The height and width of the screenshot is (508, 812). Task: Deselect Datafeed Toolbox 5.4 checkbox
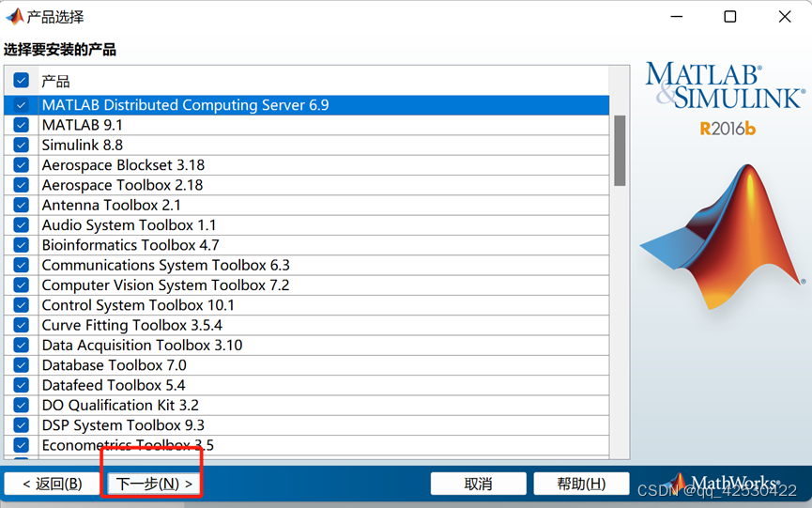pyautogui.click(x=22, y=385)
